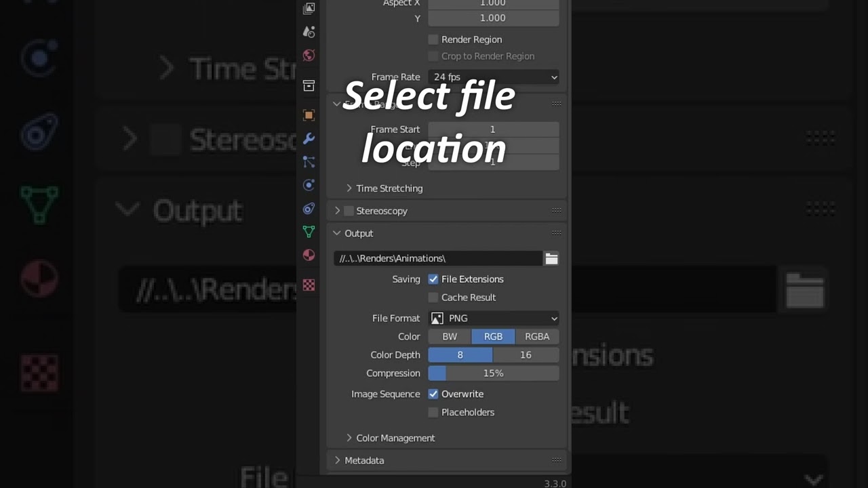Open the Object Data properties tab

pyautogui.click(x=309, y=232)
